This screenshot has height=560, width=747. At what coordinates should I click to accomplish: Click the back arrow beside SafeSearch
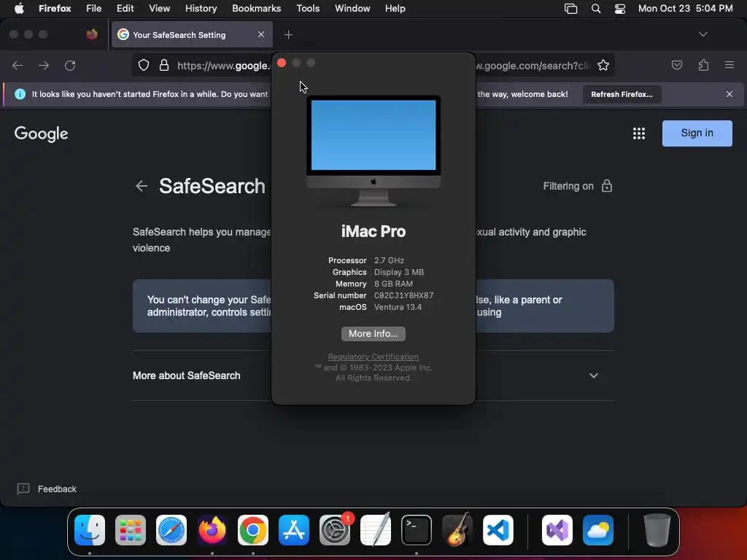tap(142, 186)
